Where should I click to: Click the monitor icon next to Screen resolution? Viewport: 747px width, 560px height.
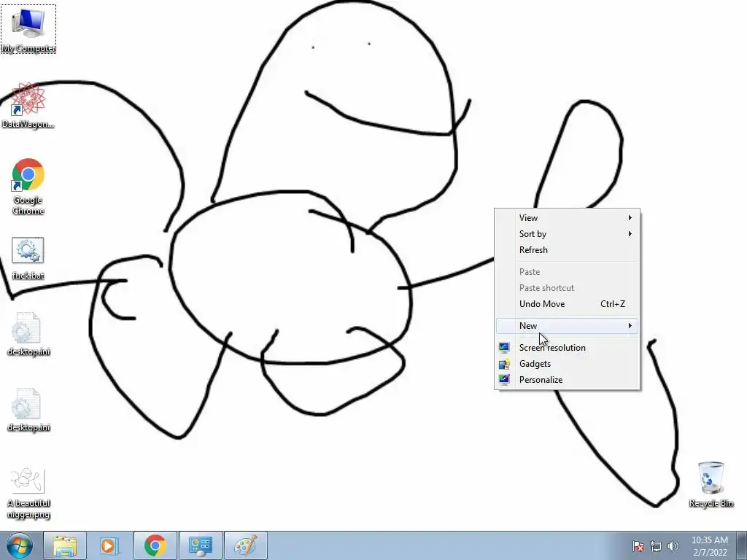click(x=504, y=348)
